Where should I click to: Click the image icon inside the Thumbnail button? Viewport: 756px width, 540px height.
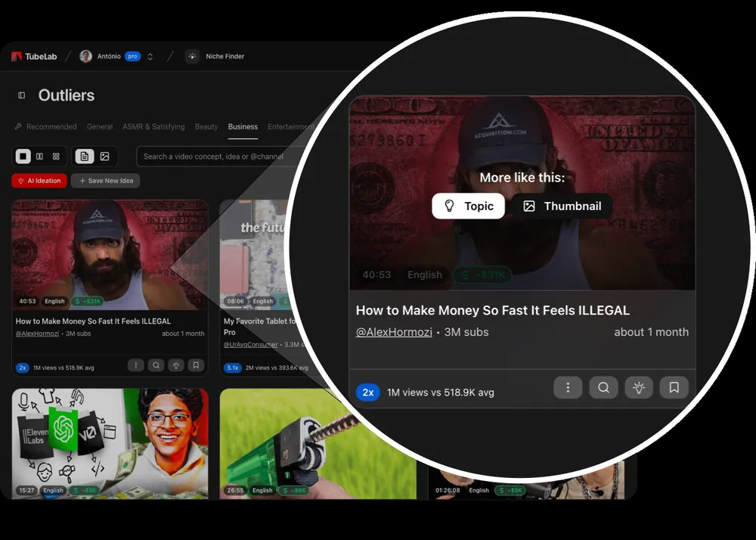(x=529, y=206)
